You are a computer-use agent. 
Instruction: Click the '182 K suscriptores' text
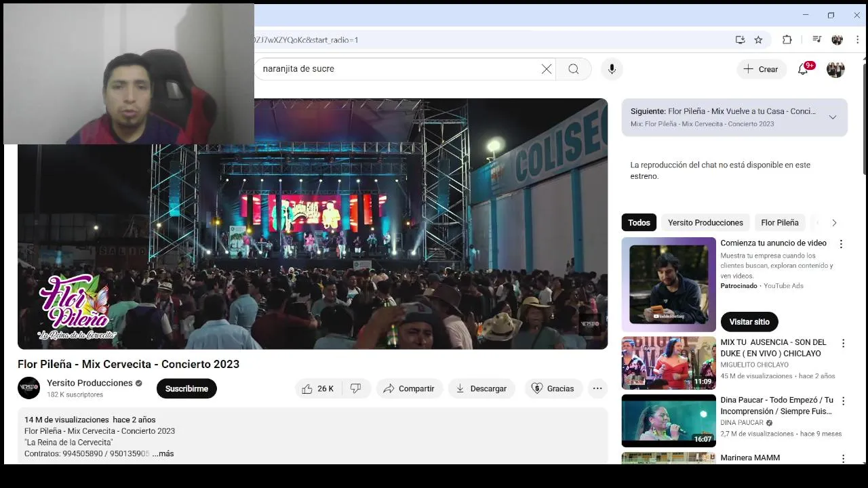pyautogui.click(x=75, y=394)
